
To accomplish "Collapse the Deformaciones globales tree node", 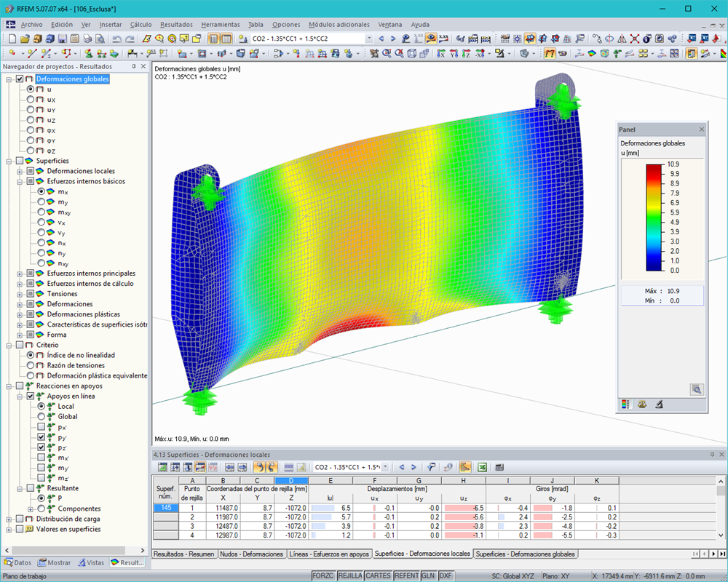I will coord(9,79).
